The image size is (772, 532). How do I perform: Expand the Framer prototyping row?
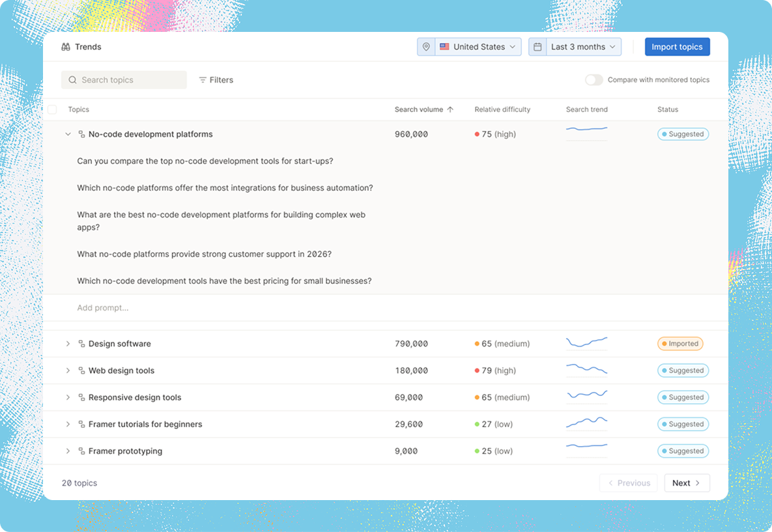pos(68,451)
